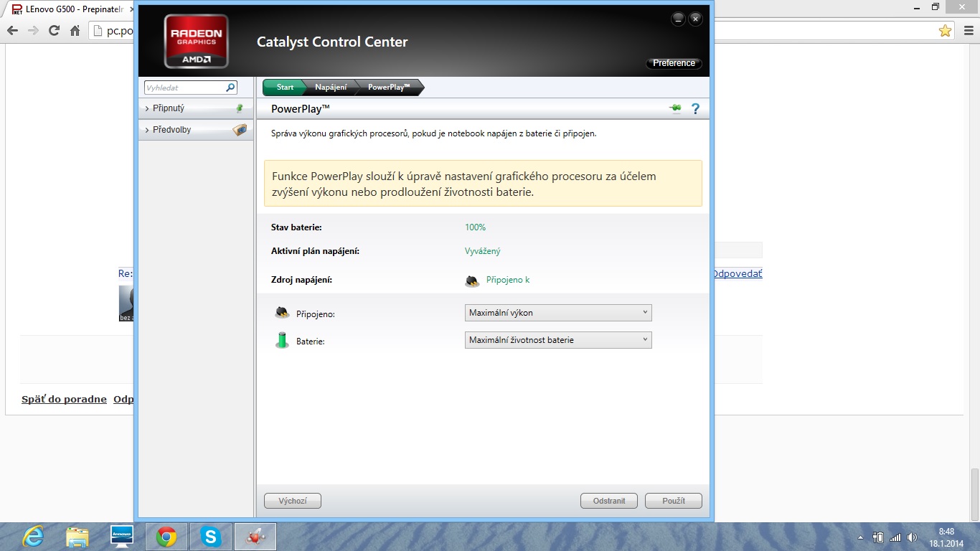980x551 pixels.
Task: Click the plug icon beside the Připojeno label
Action: click(282, 313)
